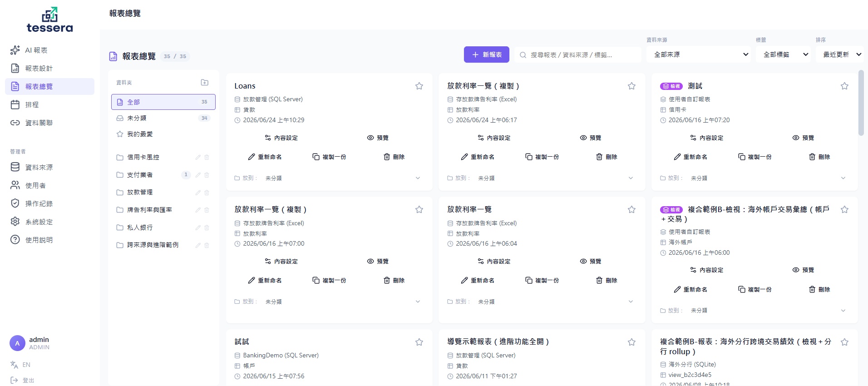This screenshot has width=868, height=386.
Task: Click the tessera logo
Action: tap(49, 20)
